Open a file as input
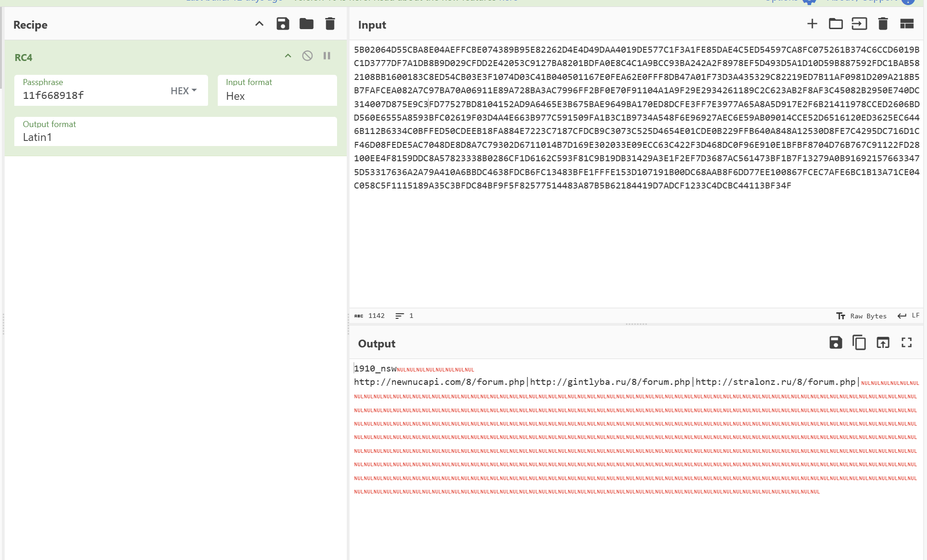Viewport: 927px width, 560px height. coord(859,24)
